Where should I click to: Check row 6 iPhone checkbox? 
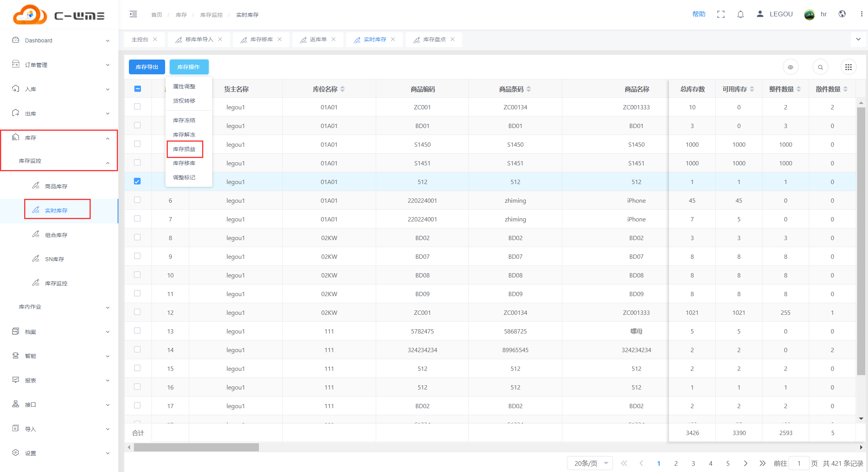(137, 200)
